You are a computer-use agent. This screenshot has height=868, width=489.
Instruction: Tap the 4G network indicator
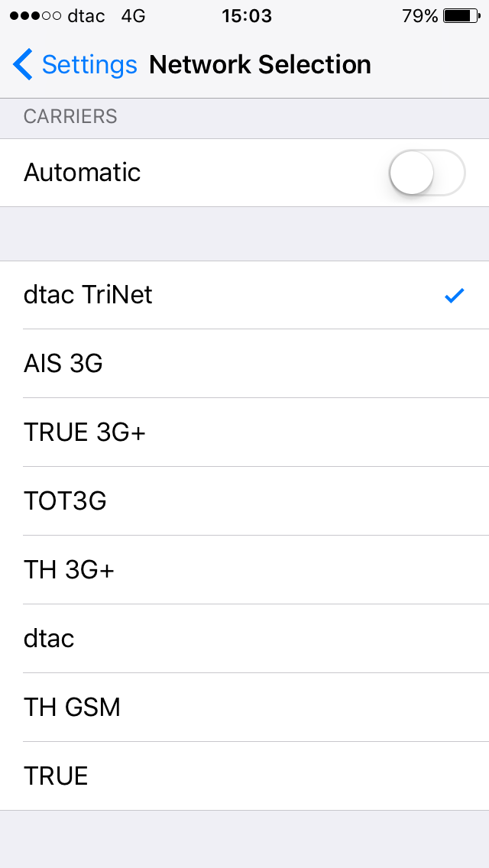(133, 16)
